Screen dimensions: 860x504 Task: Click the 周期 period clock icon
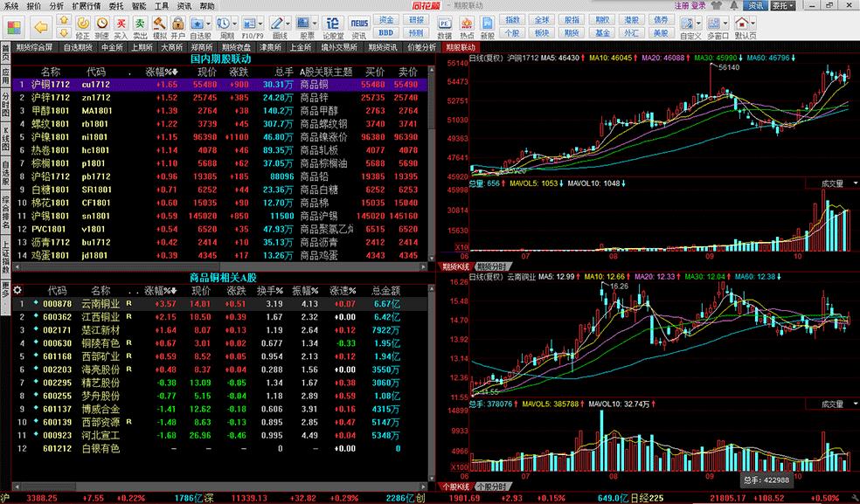224,27
